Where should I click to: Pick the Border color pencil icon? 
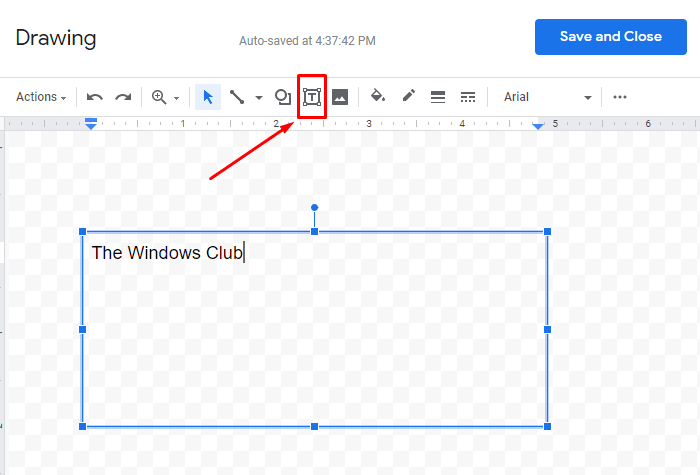coord(408,97)
